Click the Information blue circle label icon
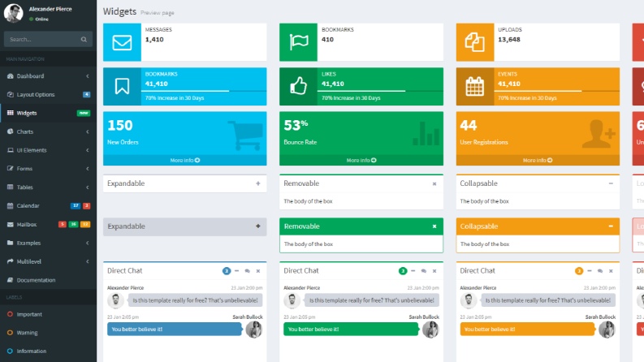The height and width of the screenshot is (362, 644). coord(10,351)
